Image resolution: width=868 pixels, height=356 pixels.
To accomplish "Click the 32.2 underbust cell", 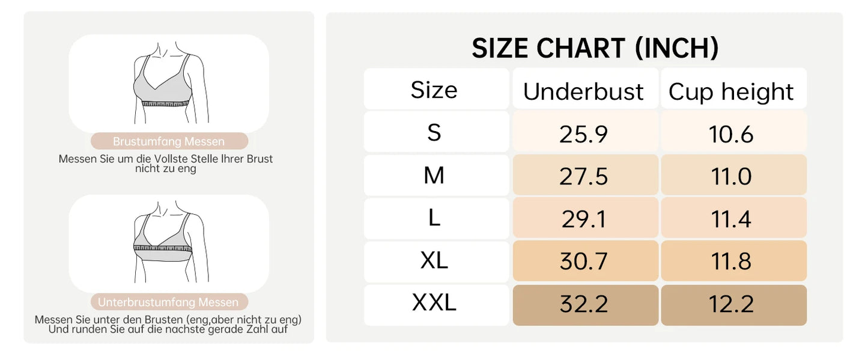I will coord(585,305).
